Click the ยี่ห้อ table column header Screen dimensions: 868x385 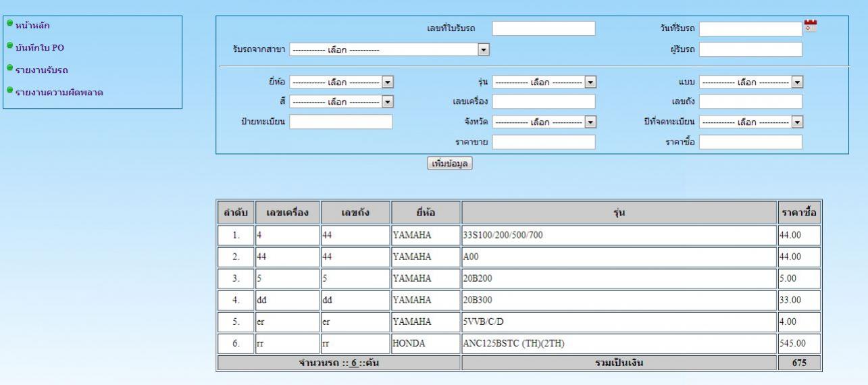426,213
